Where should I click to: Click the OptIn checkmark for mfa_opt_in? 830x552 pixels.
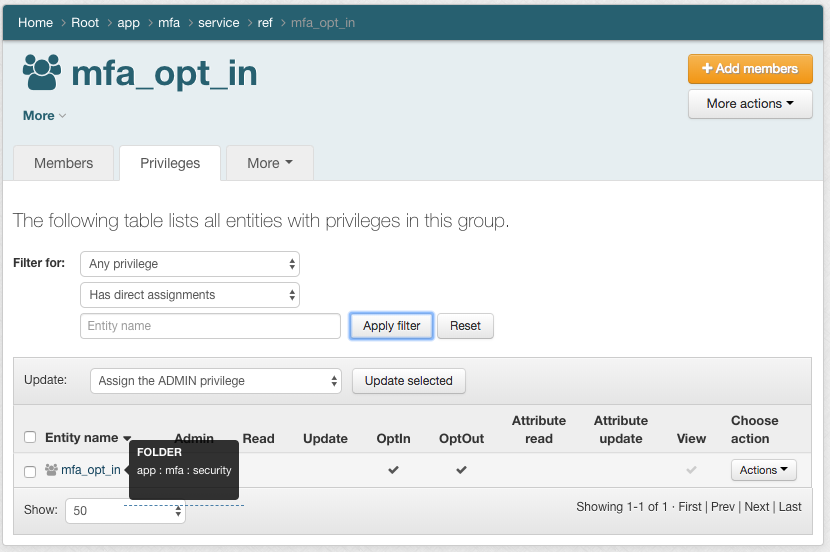pos(393,470)
